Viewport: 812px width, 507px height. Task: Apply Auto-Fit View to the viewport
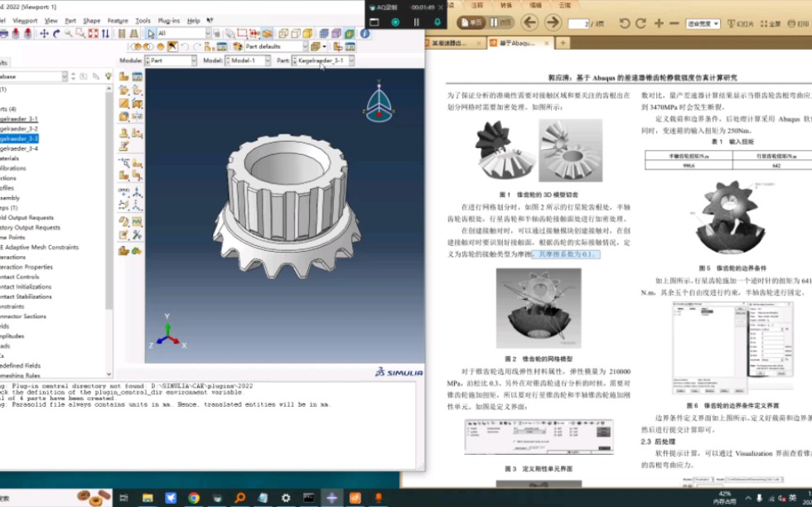[x=90, y=33]
